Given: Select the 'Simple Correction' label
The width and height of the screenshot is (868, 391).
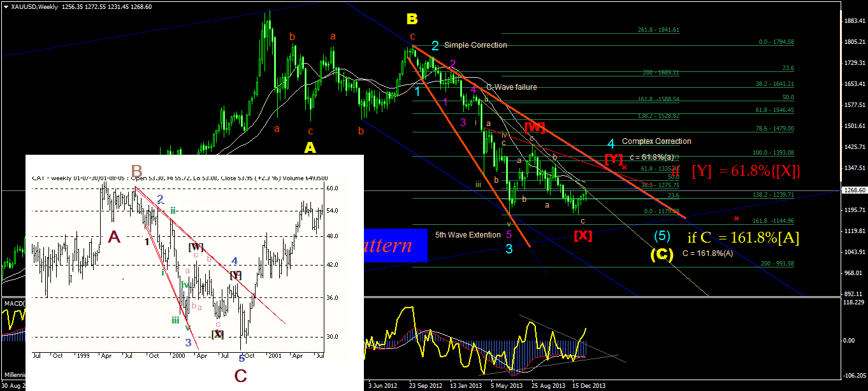Looking at the screenshot, I should (x=475, y=45).
